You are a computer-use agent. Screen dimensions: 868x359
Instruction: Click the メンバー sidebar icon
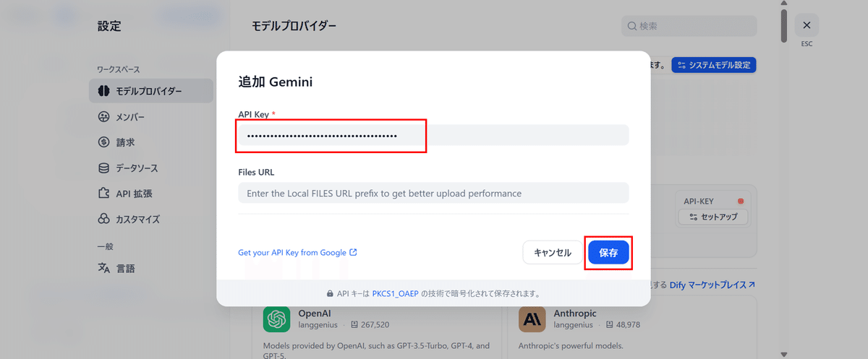click(103, 117)
